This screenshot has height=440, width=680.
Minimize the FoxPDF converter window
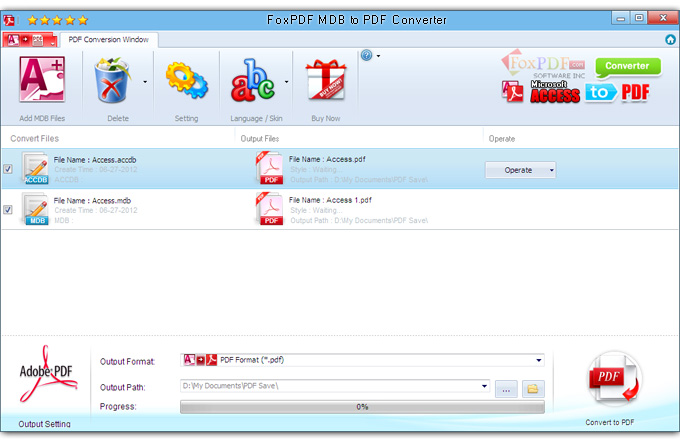click(621, 18)
